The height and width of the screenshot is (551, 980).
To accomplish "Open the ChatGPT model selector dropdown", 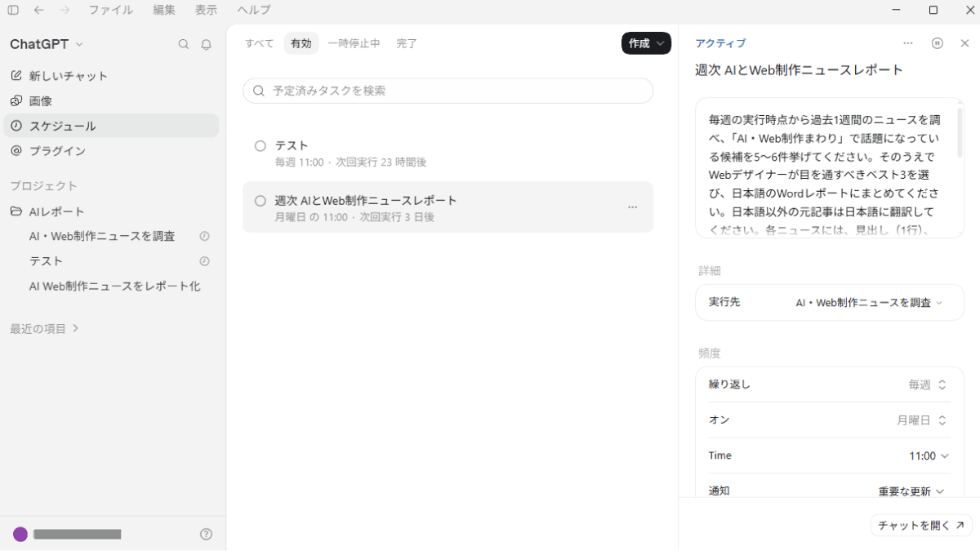I will click(x=47, y=44).
